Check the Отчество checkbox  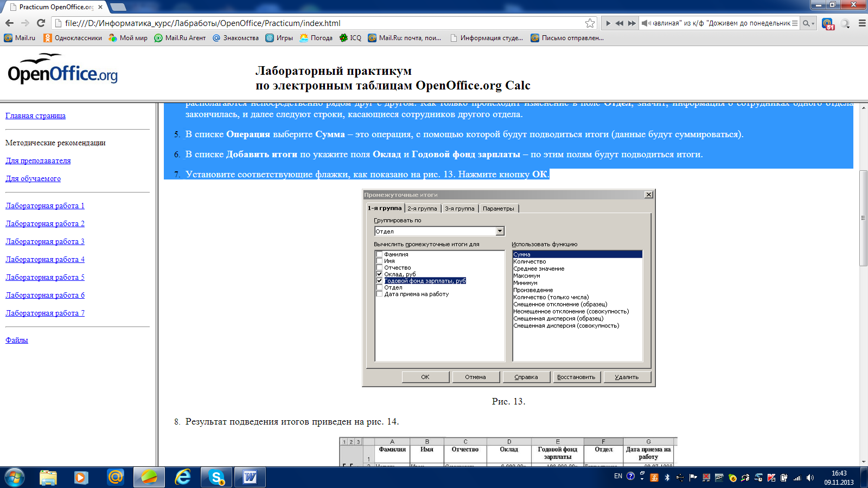[379, 267]
